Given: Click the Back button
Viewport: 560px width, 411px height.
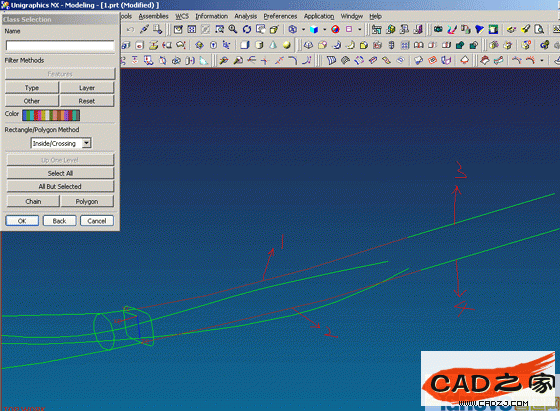Looking at the screenshot, I should tap(59, 221).
